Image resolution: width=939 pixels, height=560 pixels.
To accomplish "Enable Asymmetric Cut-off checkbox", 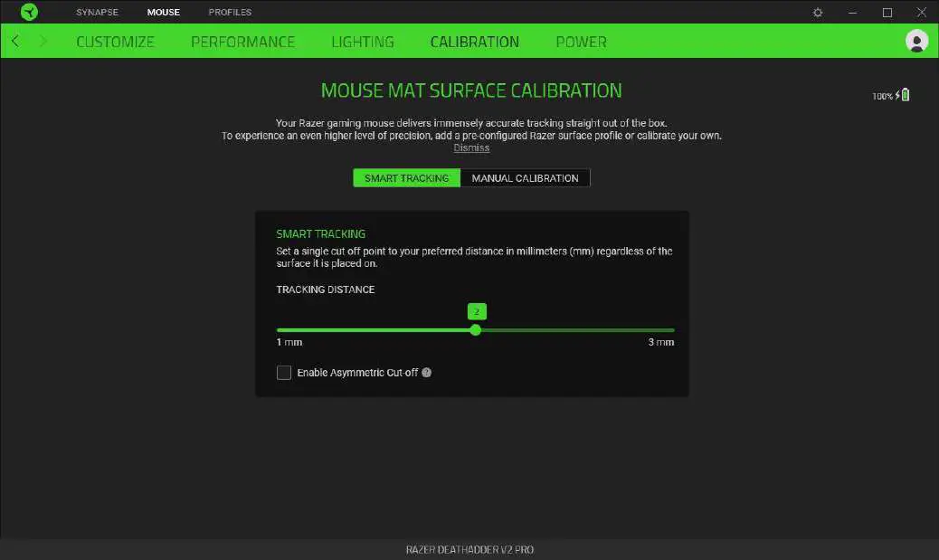I will coord(284,373).
